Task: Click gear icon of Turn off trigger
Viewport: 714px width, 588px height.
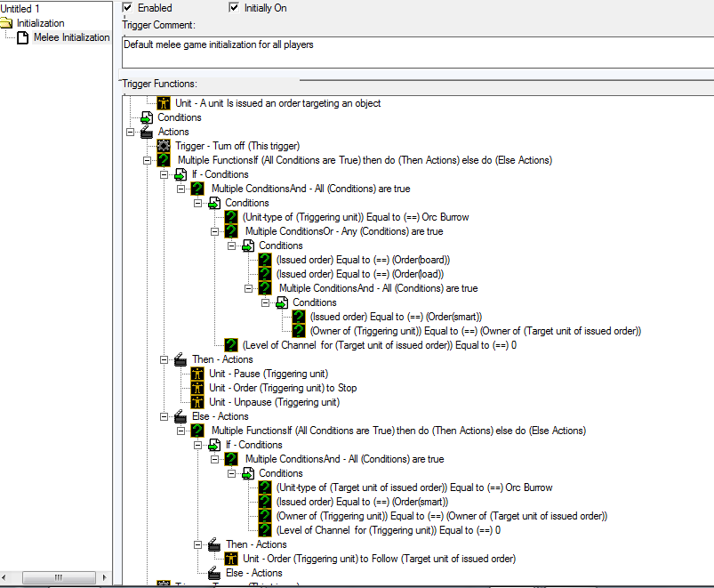Action: (164, 146)
